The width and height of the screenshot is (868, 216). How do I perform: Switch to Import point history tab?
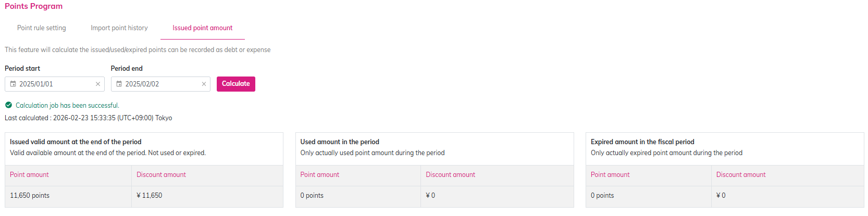tap(119, 28)
